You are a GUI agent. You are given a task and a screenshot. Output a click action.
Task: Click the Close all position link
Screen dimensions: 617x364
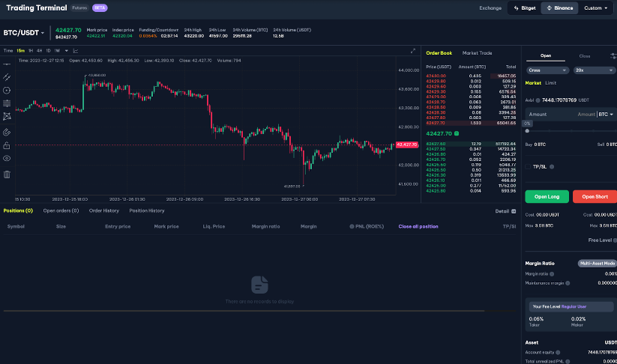point(418,226)
